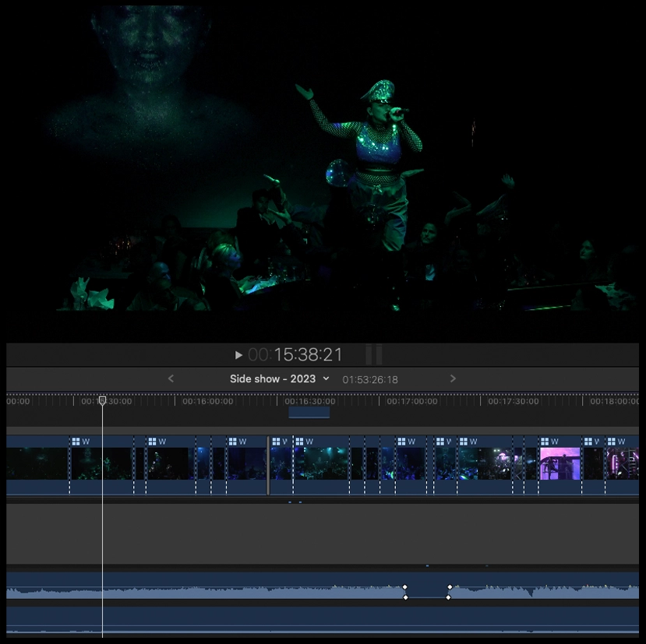Select upper keyframe at end of volume dip
This screenshot has height=644, width=646.
(x=450, y=587)
